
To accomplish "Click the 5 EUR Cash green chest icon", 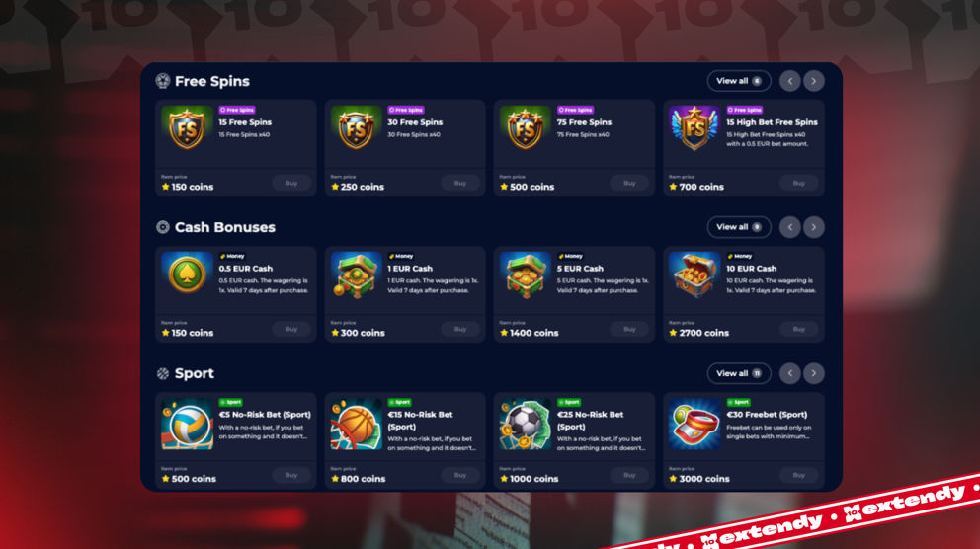I will [525, 274].
